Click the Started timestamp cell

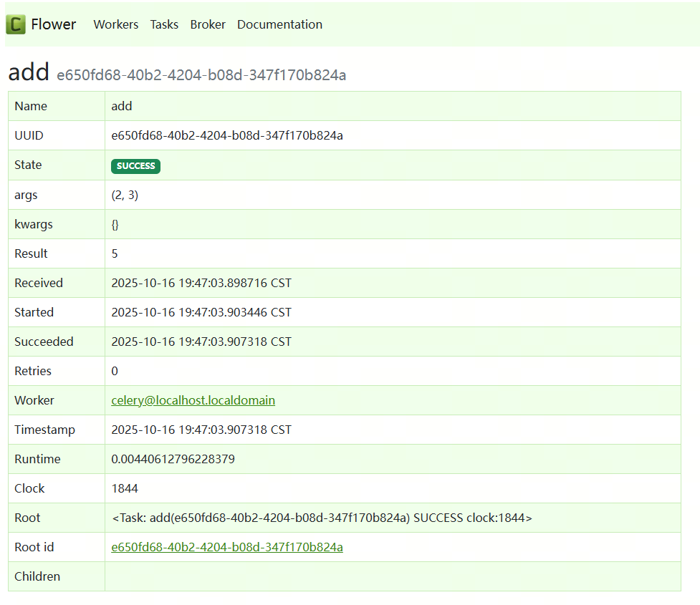click(201, 312)
